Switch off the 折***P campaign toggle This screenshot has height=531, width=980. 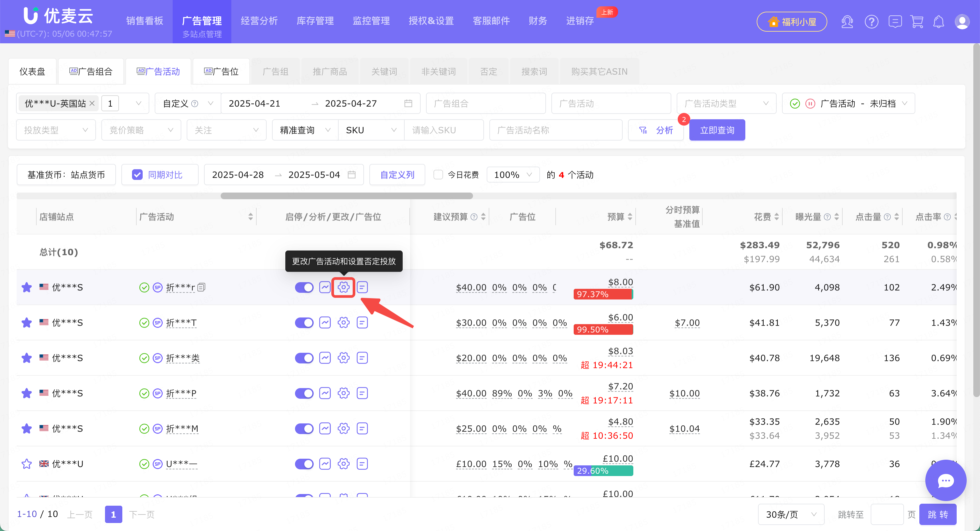(304, 393)
